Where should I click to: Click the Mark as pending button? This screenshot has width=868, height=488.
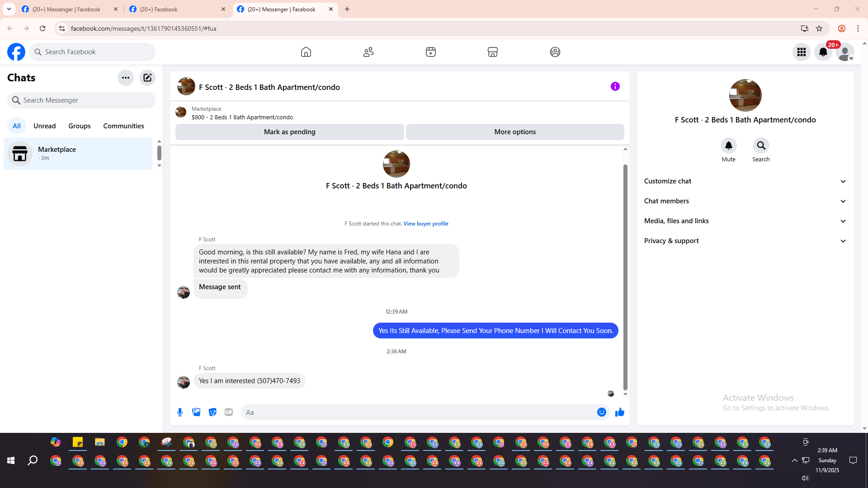pyautogui.click(x=289, y=132)
